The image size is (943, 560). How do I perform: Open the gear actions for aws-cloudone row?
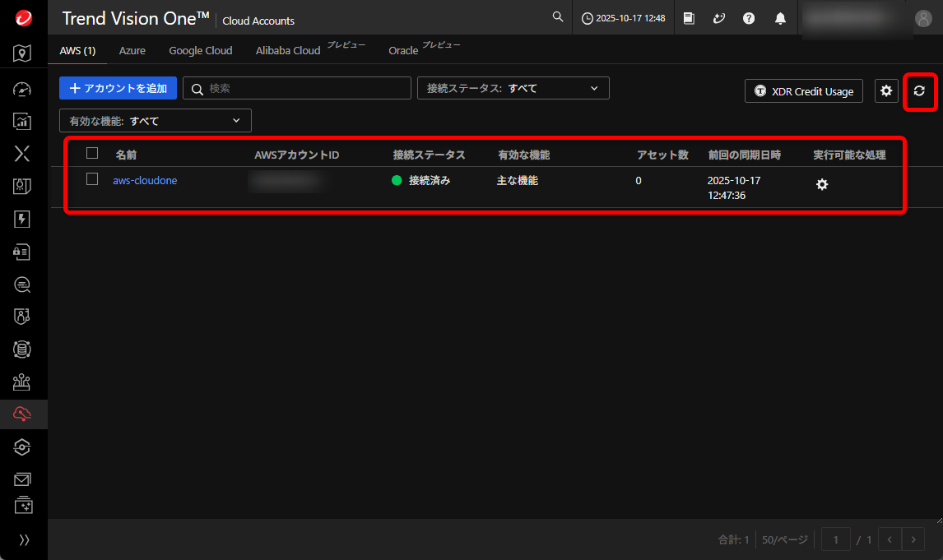pyautogui.click(x=822, y=184)
